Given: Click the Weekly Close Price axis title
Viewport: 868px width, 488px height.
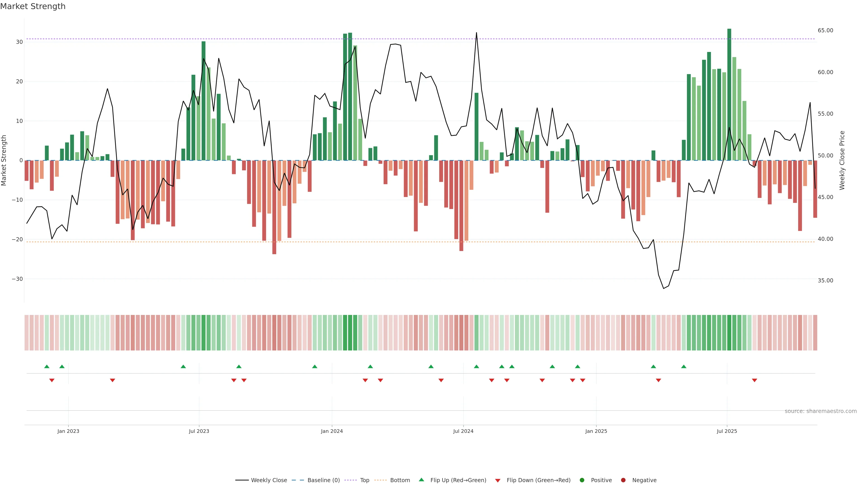Looking at the screenshot, I should [842, 160].
